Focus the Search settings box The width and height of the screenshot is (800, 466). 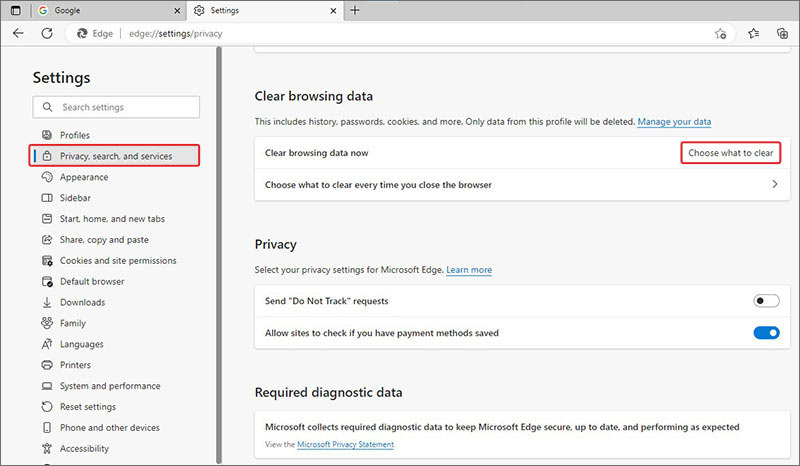point(116,107)
